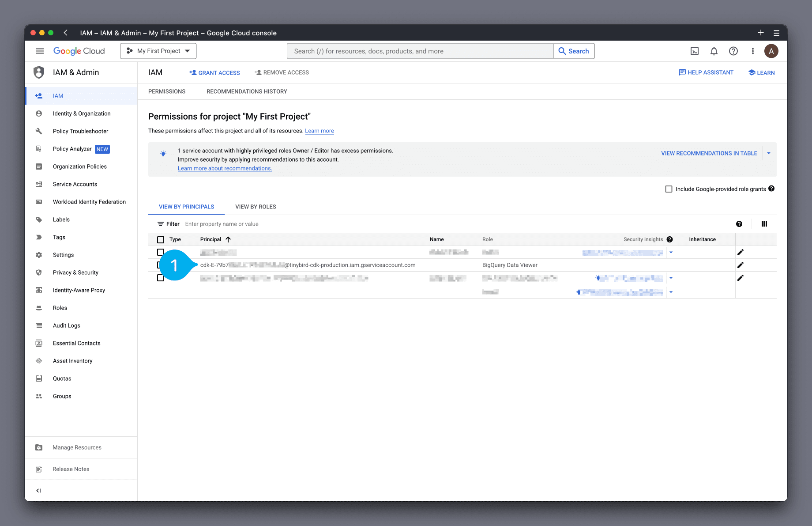
Task: Open the My First Project selector
Action: point(158,51)
